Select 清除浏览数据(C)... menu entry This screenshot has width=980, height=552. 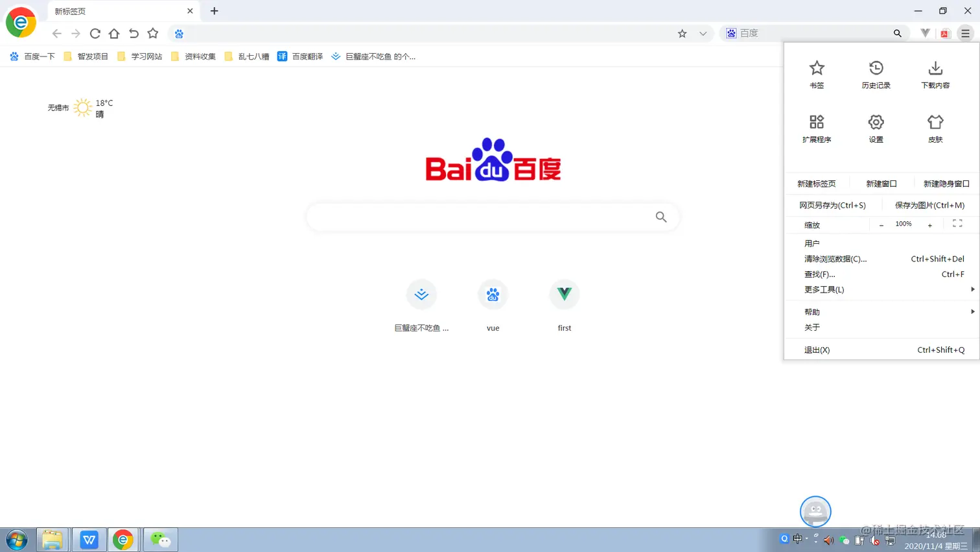(x=881, y=259)
